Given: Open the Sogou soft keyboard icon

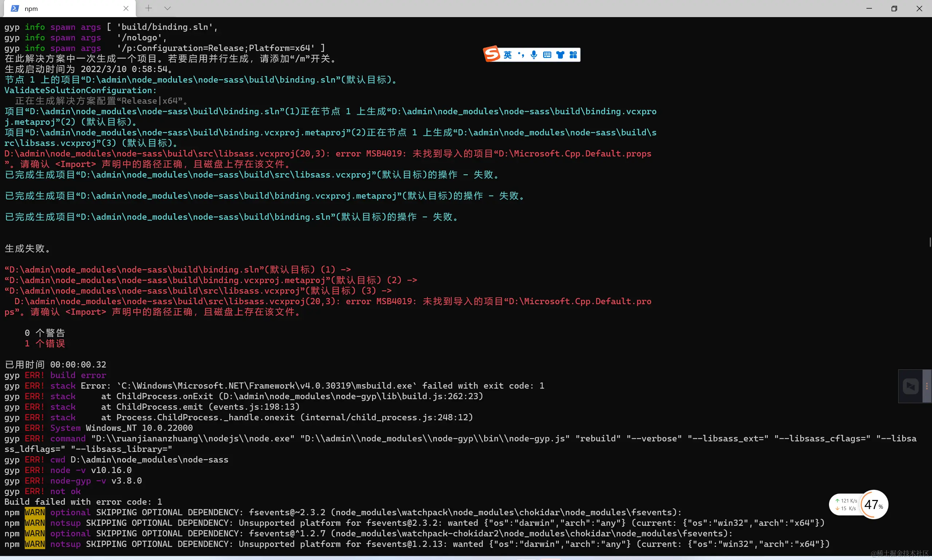Looking at the screenshot, I should pos(547,55).
